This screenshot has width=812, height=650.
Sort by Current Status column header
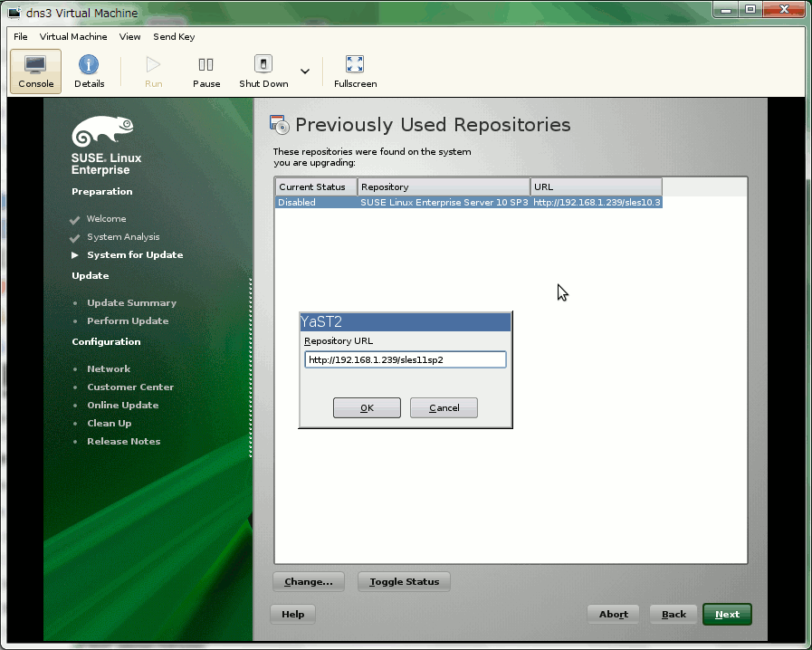click(316, 187)
